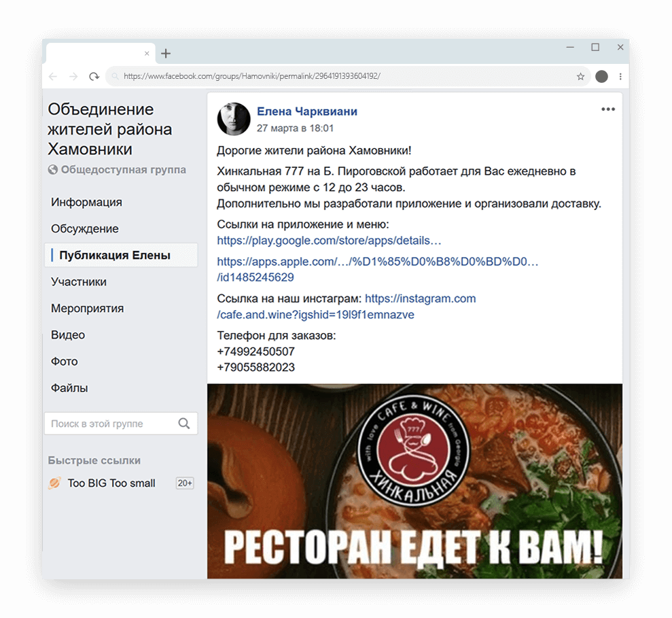This screenshot has height=618, width=672.
Task: Open the apps.apple.com link
Action: (x=378, y=269)
